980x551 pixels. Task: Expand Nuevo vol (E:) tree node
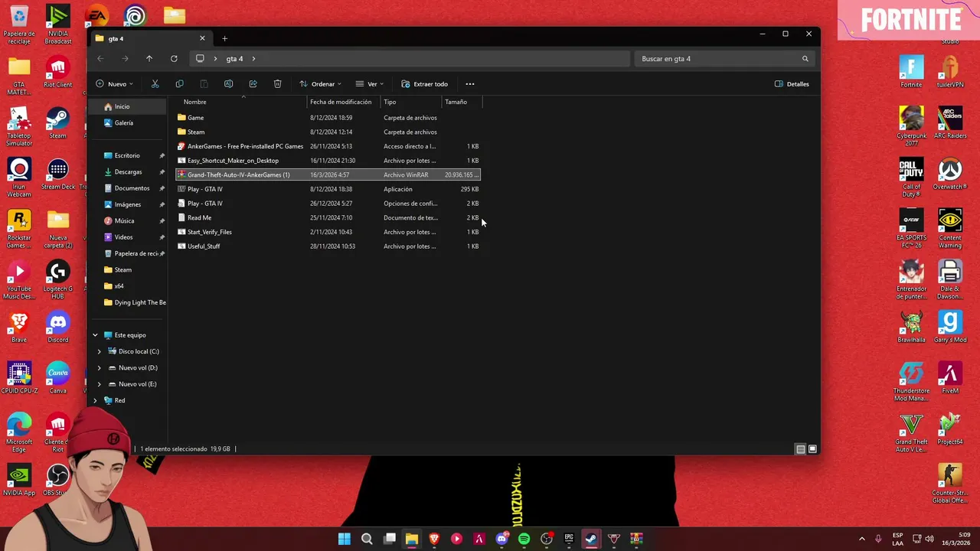coord(99,384)
